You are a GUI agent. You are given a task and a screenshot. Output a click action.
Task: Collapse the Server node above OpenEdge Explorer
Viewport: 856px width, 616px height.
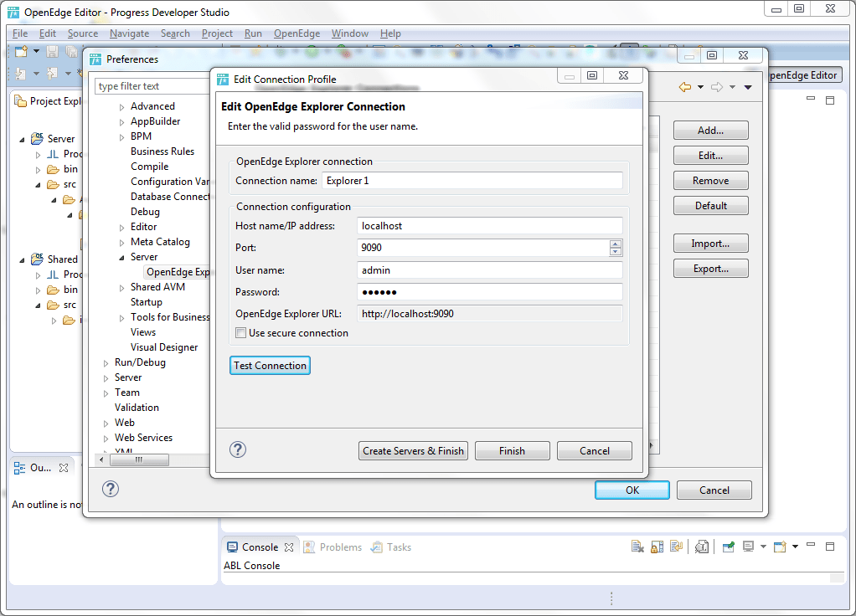tap(121, 258)
